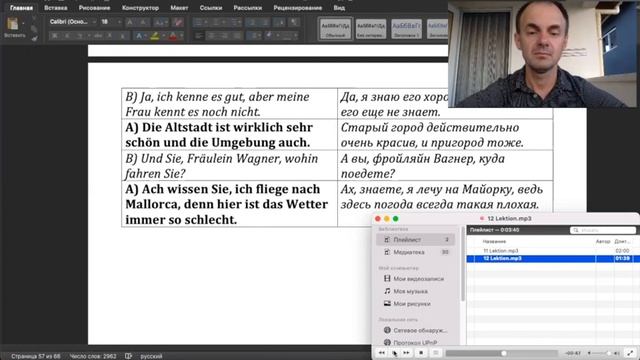Stop playback in the media player

click(421, 353)
